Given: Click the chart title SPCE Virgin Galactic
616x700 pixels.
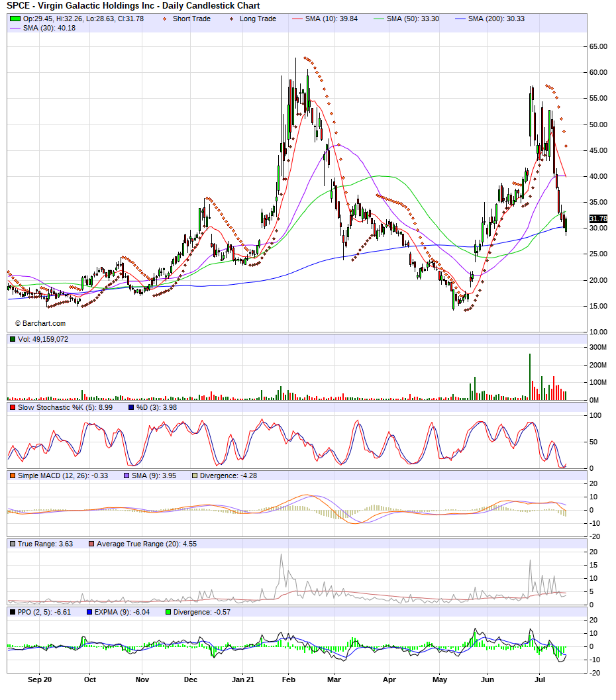Looking at the screenshot, I should click(x=133, y=6).
